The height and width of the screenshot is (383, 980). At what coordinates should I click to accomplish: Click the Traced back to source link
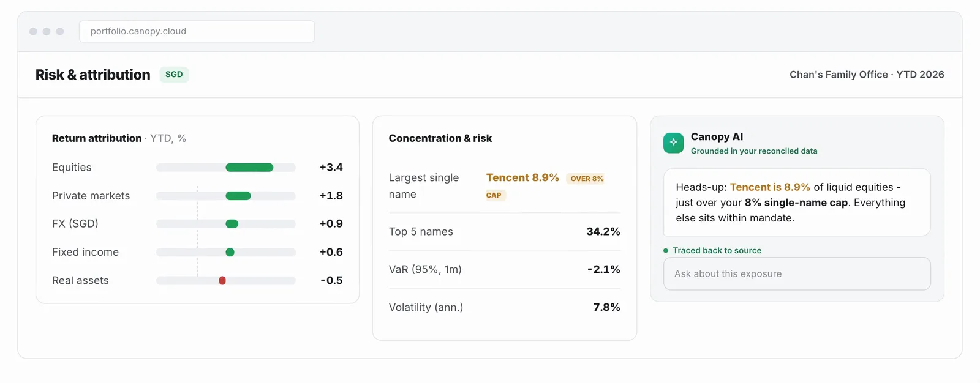(717, 250)
